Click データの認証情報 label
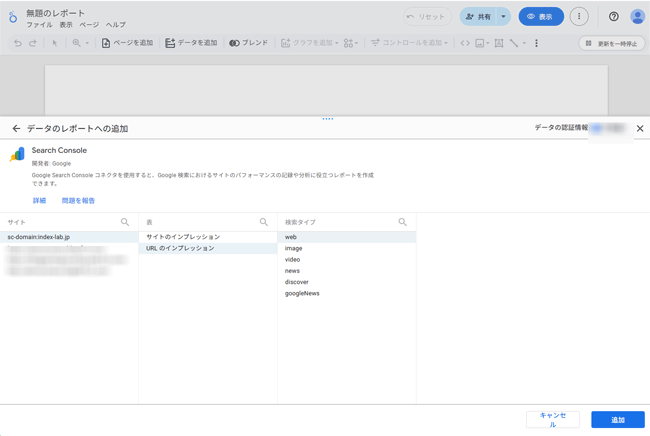Screen dimensions: 650x436 tap(561, 128)
